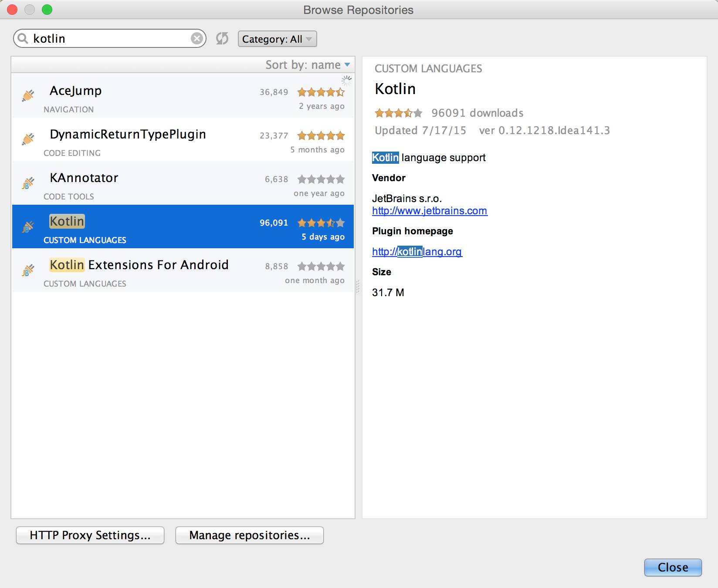Open the kotlinlang.org homepage link
This screenshot has height=588, width=718.
coord(417,252)
